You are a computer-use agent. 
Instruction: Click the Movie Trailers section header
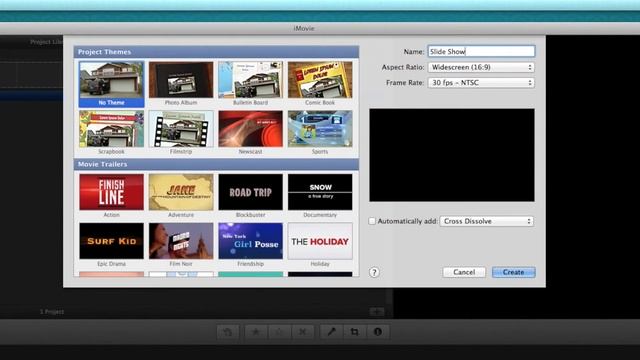pos(216,164)
